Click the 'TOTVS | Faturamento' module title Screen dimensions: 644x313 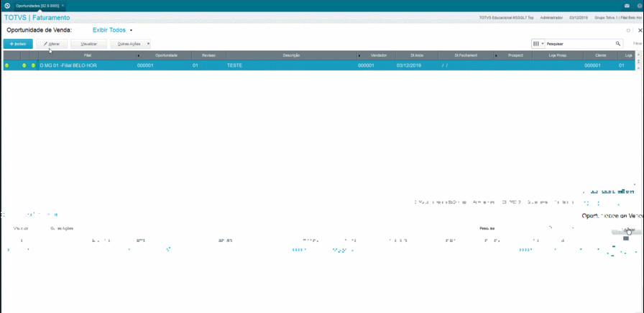(x=37, y=18)
